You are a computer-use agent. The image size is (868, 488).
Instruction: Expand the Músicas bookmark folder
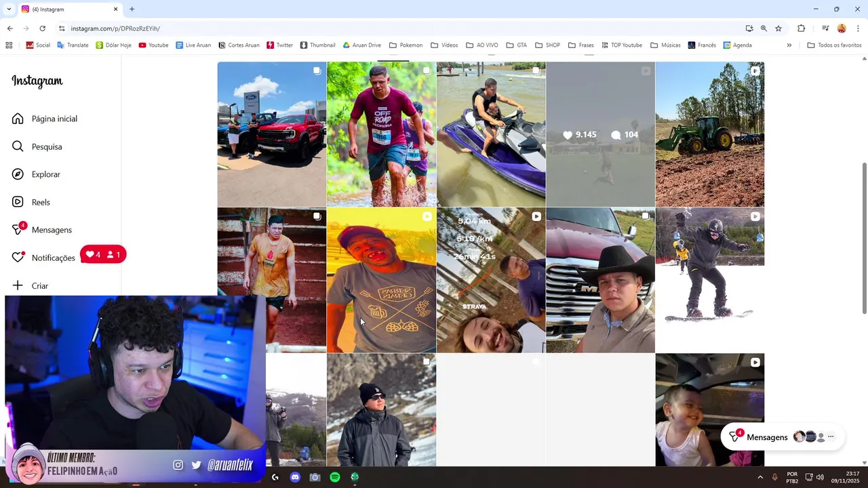(665, 45)
